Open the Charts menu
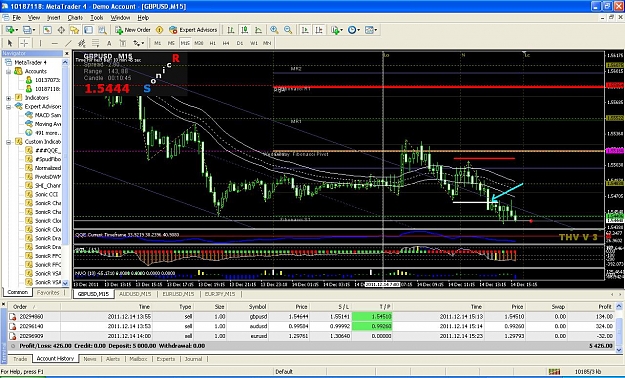625x378 pixels. point(75,18)
